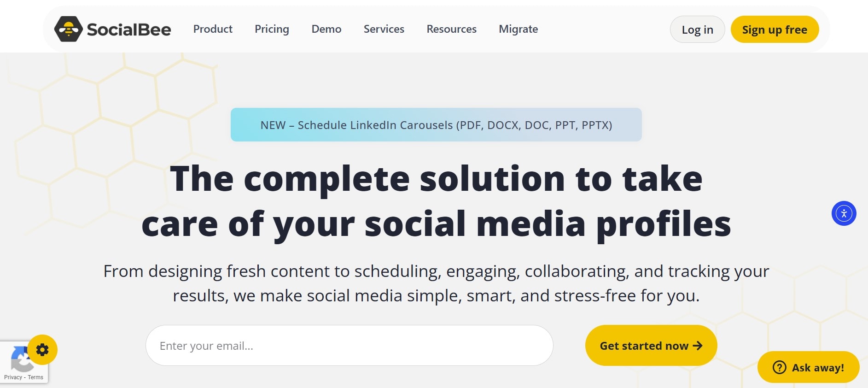Open the 'Ask away!' chat help icon

point(808,367)
